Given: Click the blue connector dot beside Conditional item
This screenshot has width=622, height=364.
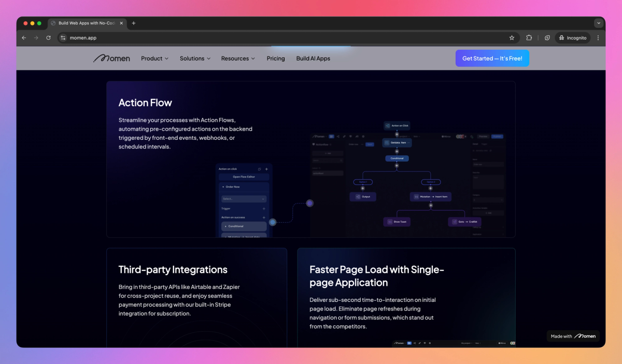Looking at the screenshot, I should click(273, 222).
